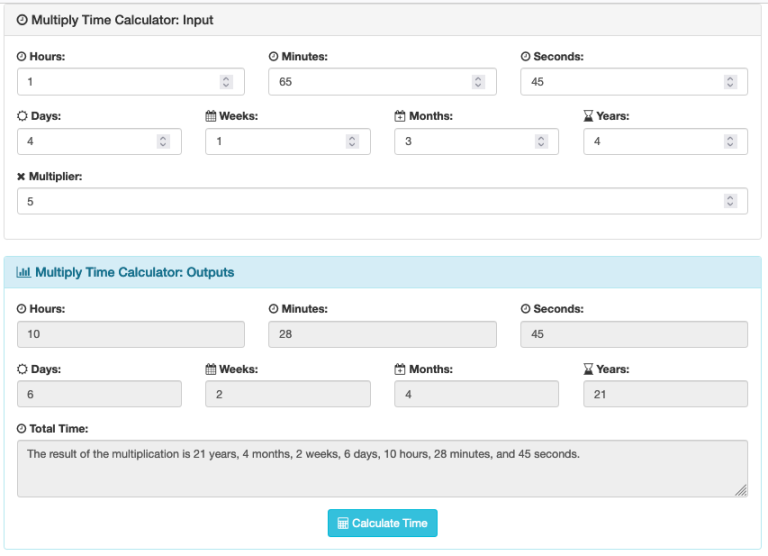
Task: Click the hourglass icon next to input Years
Action: click(588, 116)
